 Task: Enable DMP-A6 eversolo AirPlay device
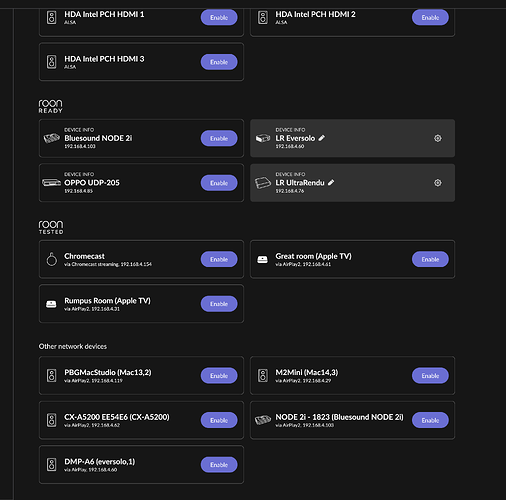[219, 465]
